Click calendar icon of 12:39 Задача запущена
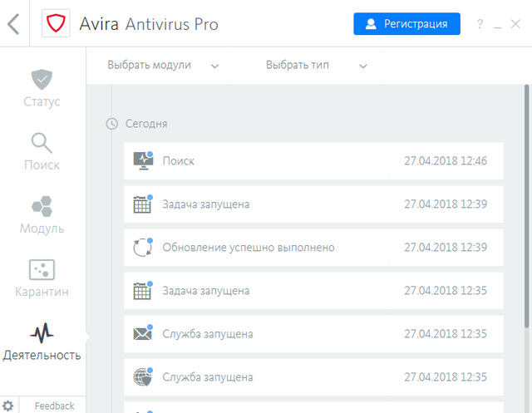The width and height of the screenshot is (532, 413). click(x=142, y=204)
